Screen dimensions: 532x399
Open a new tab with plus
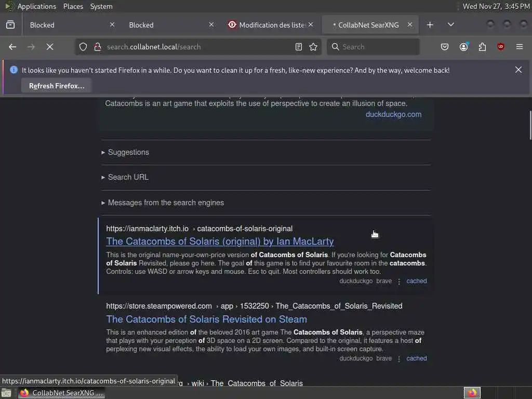430,25
